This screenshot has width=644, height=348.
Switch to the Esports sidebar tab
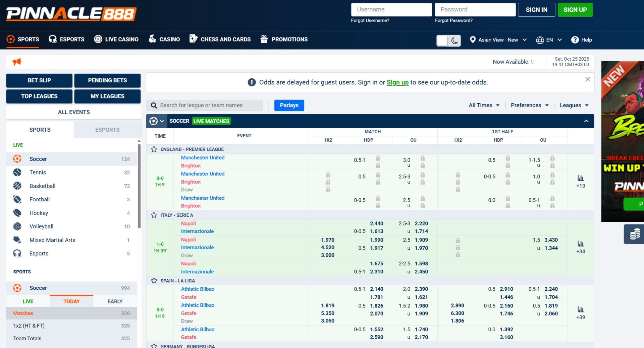point(107,130)
